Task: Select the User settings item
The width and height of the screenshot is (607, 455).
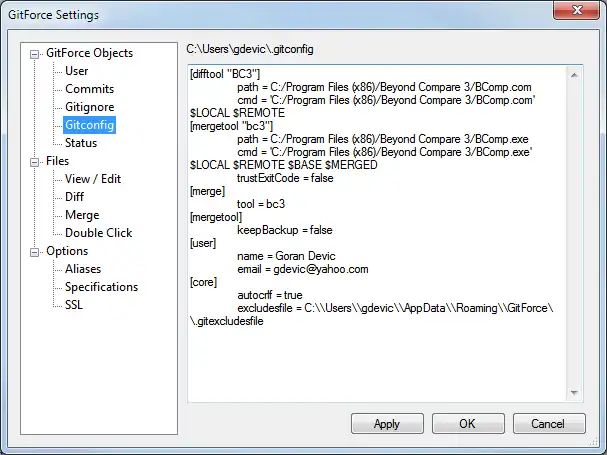Action: (76, 71)
